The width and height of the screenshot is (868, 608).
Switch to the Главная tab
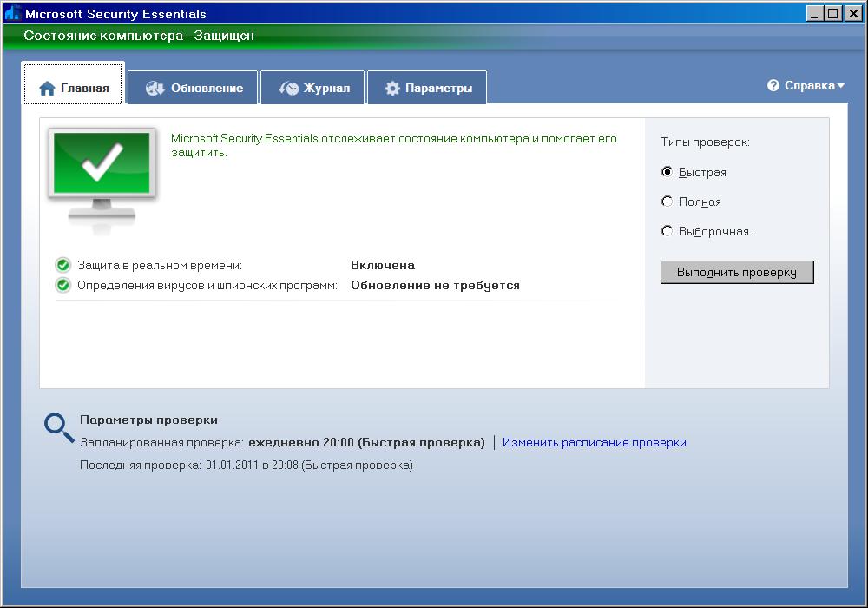(x=73, y=83)
